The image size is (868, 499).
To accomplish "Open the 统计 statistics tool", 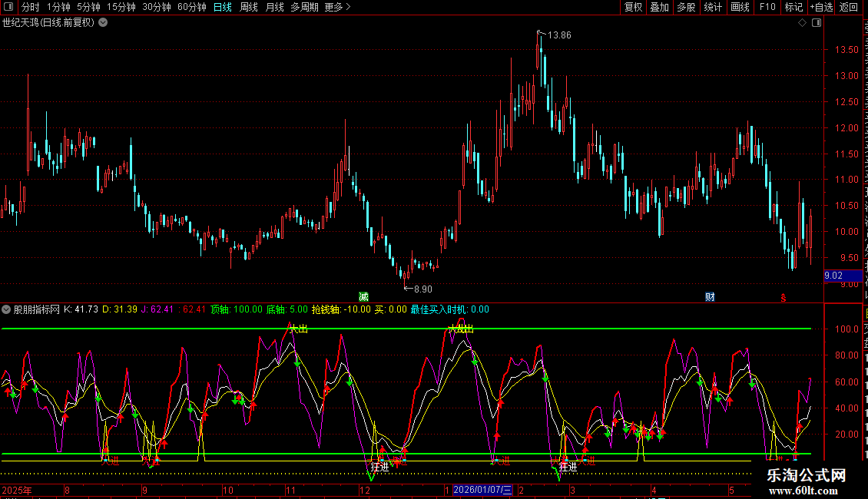I will click(713, 7).
